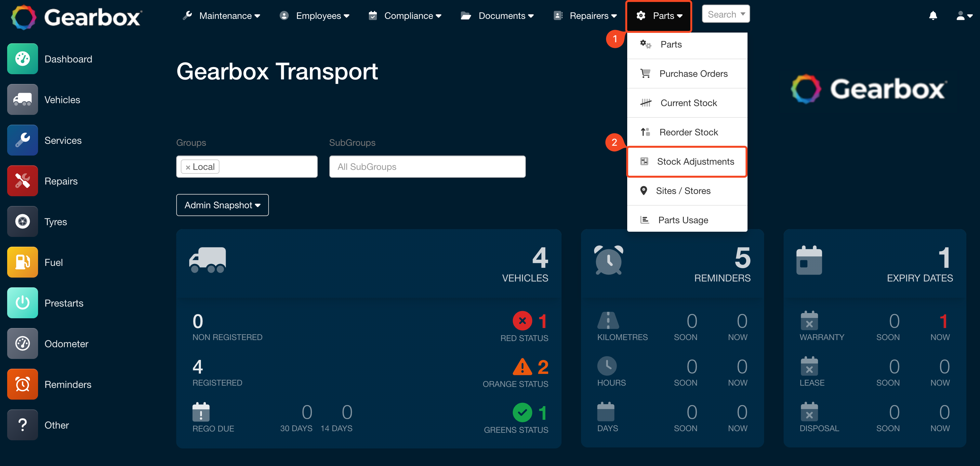The width and height of the screenshot is (980, 466).
Task: Open the Reminders alarm clock sidebar icon
Action: pos(22,384)
